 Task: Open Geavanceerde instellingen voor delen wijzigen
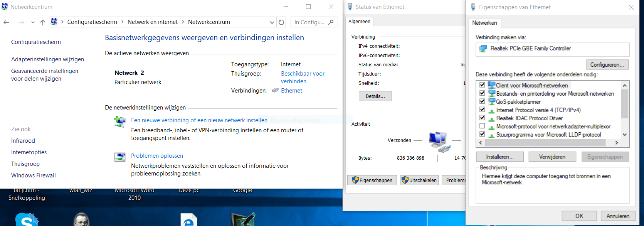(45, 75)
